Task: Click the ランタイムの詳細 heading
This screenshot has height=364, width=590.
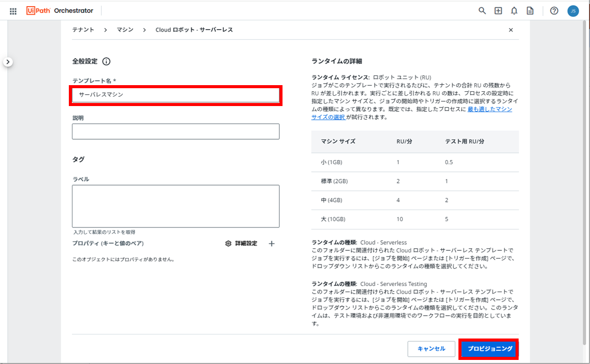Action: coord(337,61)
